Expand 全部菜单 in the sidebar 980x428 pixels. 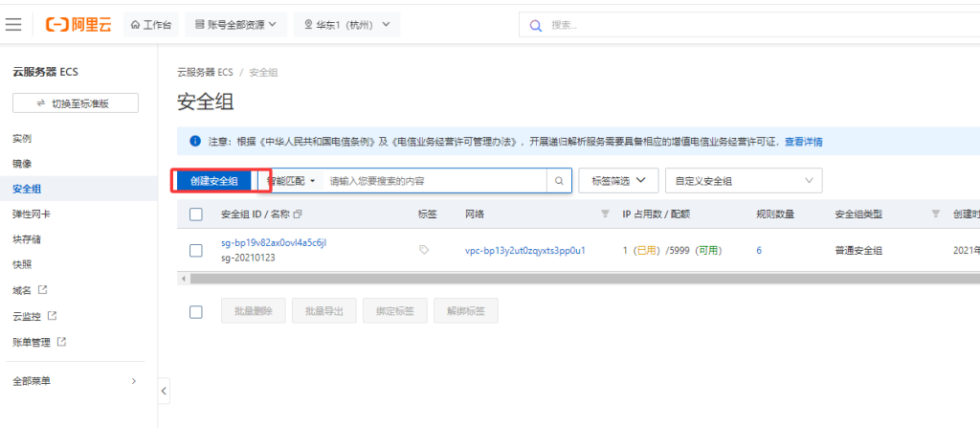click(75, 380)
